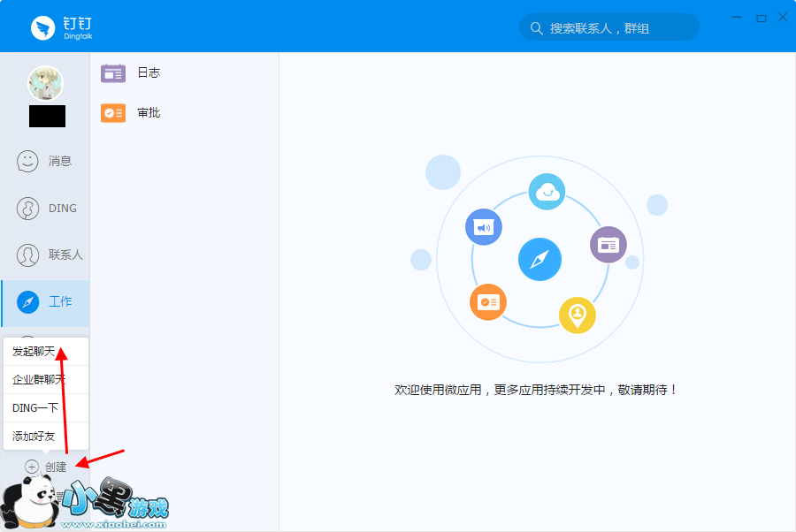The height and width of the screenshot is (532, 796).
Task: Click the yellow location pin icon
Action: tap(578, 315)
